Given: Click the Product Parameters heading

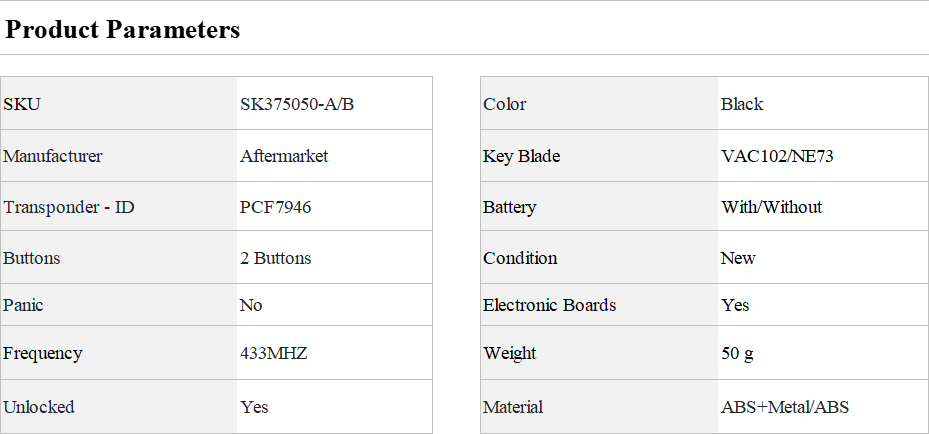Looking at the screenshot, I should (122, 29).
